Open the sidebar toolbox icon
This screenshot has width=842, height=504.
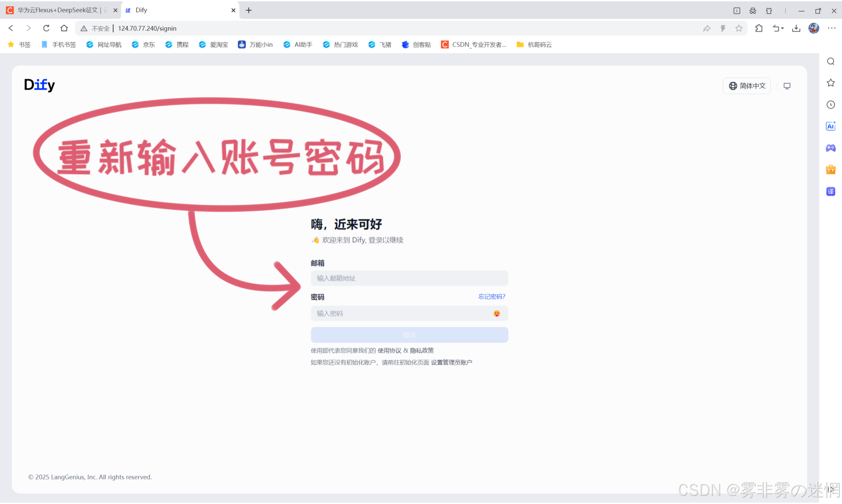pos(830,170)
